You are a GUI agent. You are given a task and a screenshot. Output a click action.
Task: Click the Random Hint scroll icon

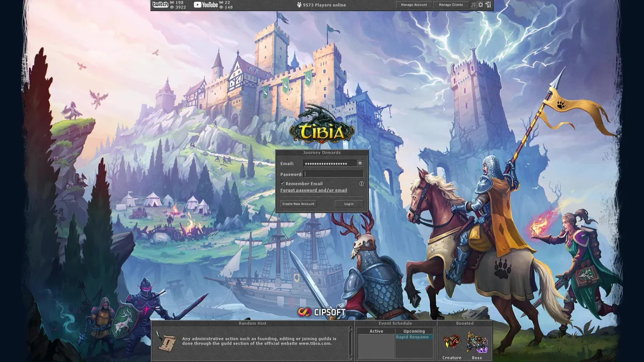tap(166, 341)
